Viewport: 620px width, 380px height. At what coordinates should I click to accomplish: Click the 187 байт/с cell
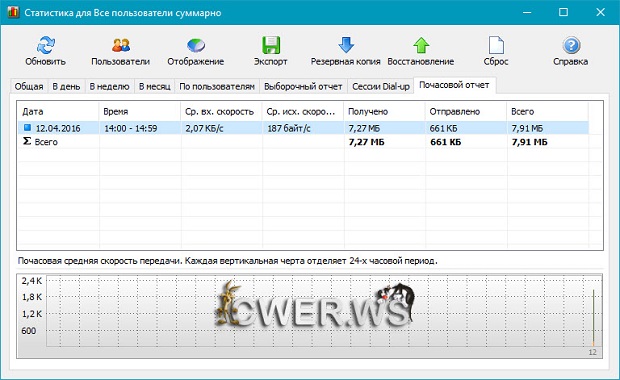pos(289,128)
